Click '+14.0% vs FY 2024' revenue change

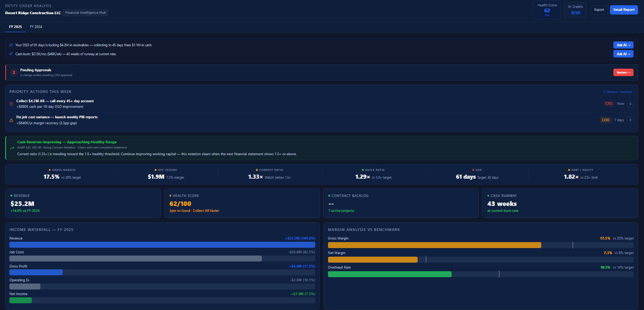point(25,211)
